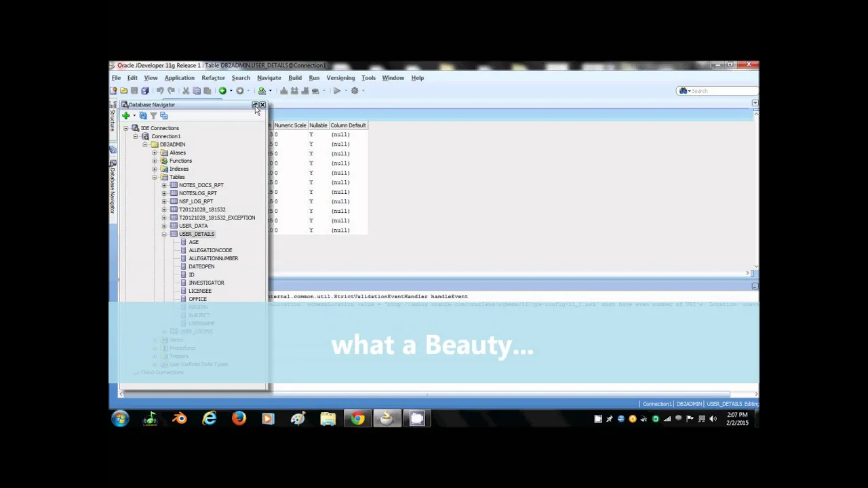Expand the Indexes folder
The height and width of the screenshot is (488, 868).
click(x=155, y=169)
